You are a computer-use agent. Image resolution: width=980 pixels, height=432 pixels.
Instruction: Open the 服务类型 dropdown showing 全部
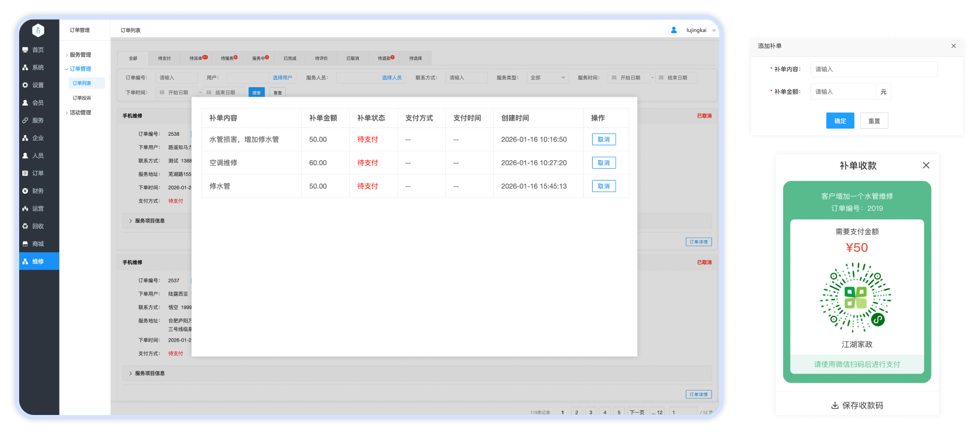click(547, 78)
